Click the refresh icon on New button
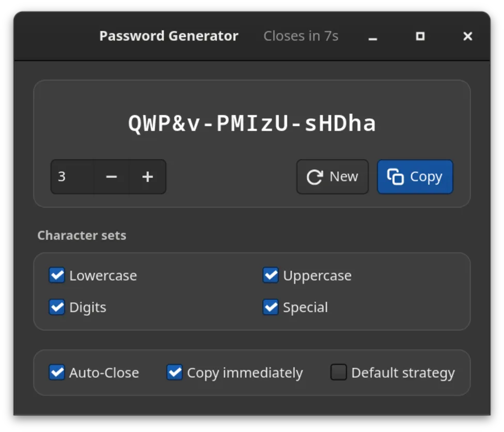This screenshot has height=432, width=504. pyautogui.click(x=314, y=177)
